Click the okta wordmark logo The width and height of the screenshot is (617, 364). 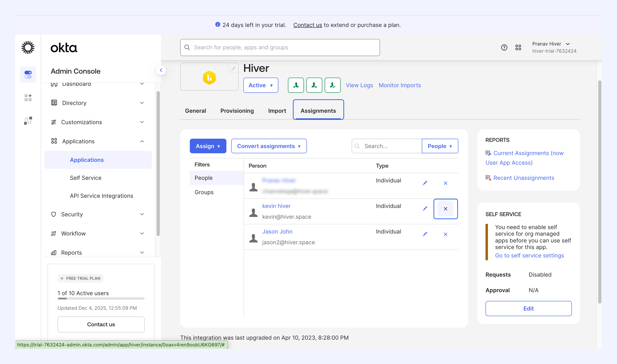pos(64,48)
